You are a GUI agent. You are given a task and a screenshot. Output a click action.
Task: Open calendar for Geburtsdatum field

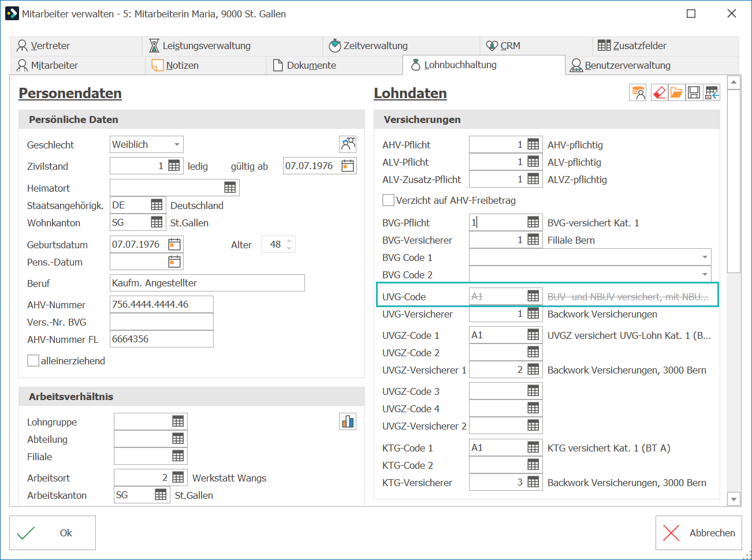point(174,244)
